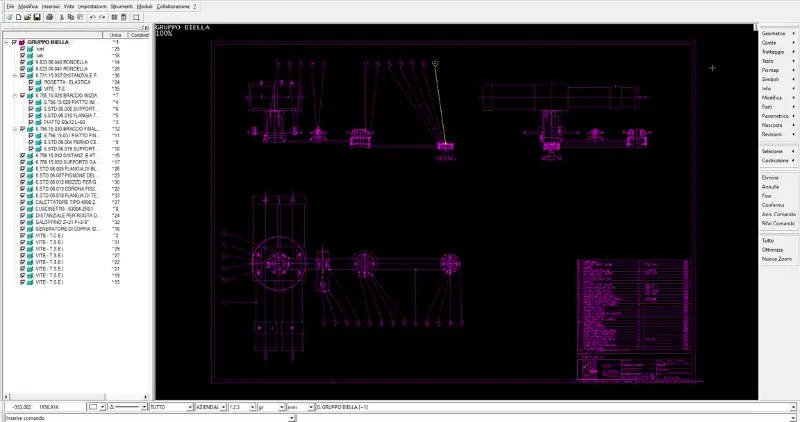Expand the Geometria side menu
800x422 pixels.
click(x=777, y=34)
